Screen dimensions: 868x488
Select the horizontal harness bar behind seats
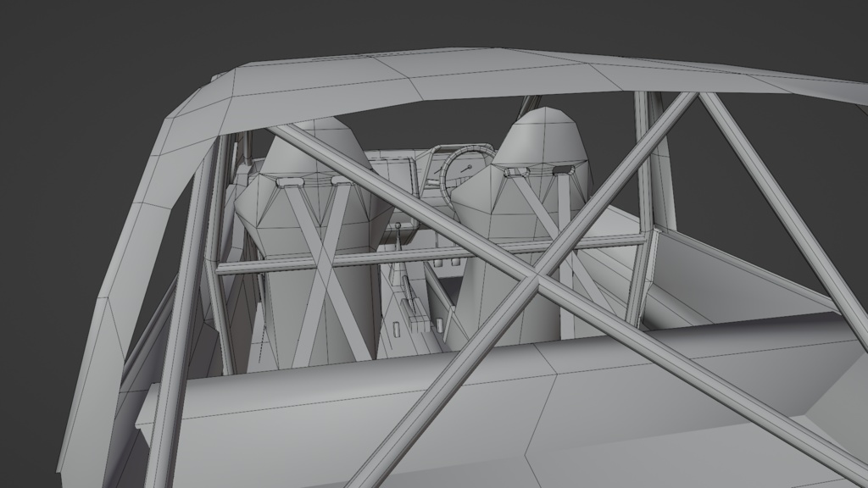tap(431, 254)
